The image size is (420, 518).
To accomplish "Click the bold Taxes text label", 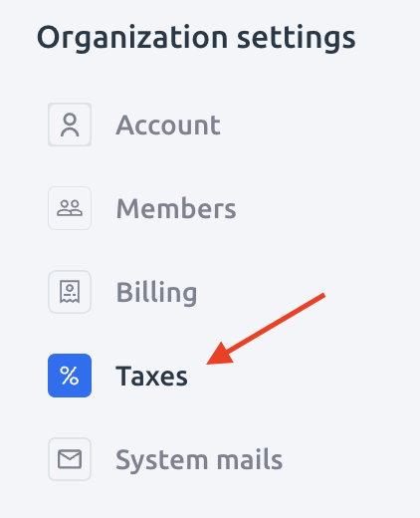I will (x=151, y=376).
